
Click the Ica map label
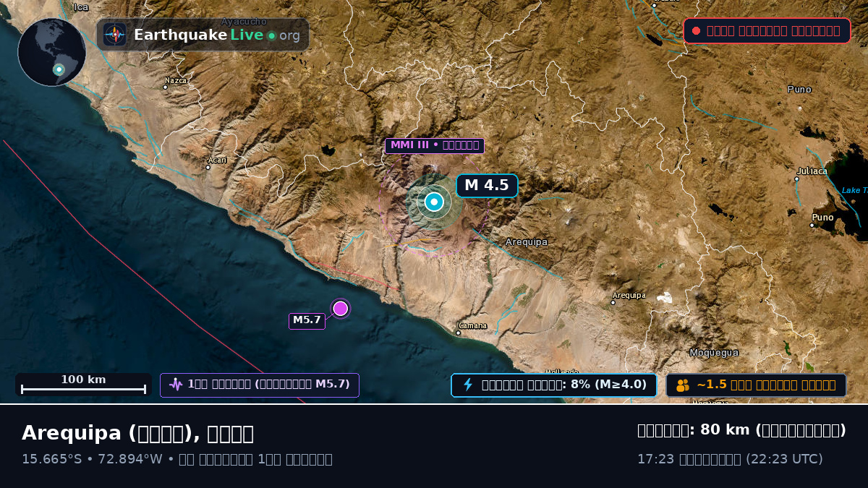click(x=81, y=7)
